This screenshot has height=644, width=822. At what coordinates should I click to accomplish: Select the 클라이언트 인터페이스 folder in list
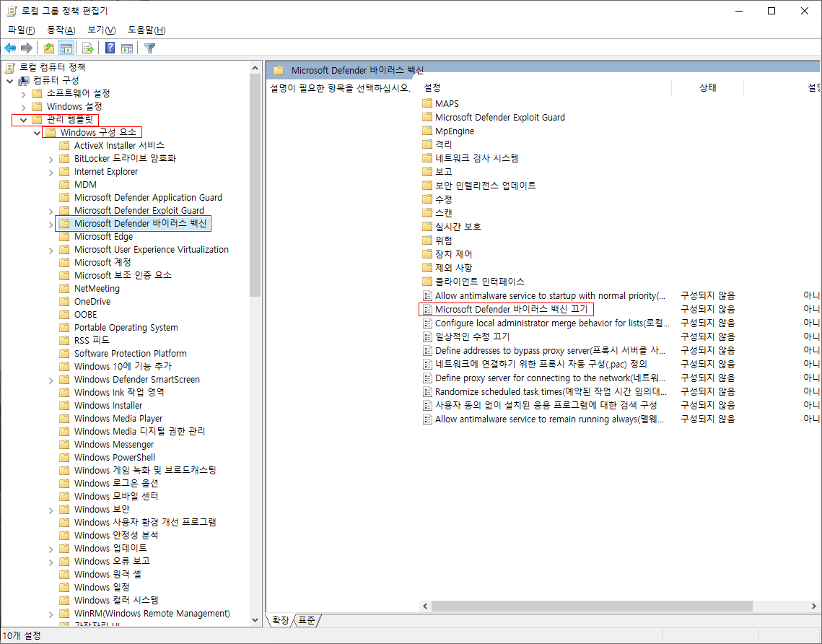tap(480, 281)
